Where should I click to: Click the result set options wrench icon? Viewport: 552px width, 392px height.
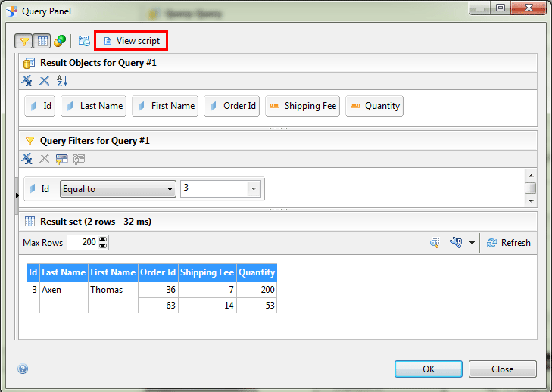coord(456,242)
